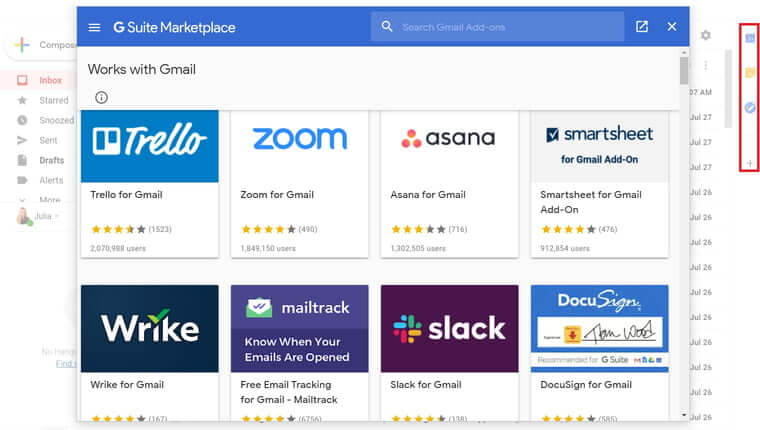The width and height of the screenshot is (760, 430).
Task: Open the Trello logo thumbnail
Action: (x=150, y=146)
